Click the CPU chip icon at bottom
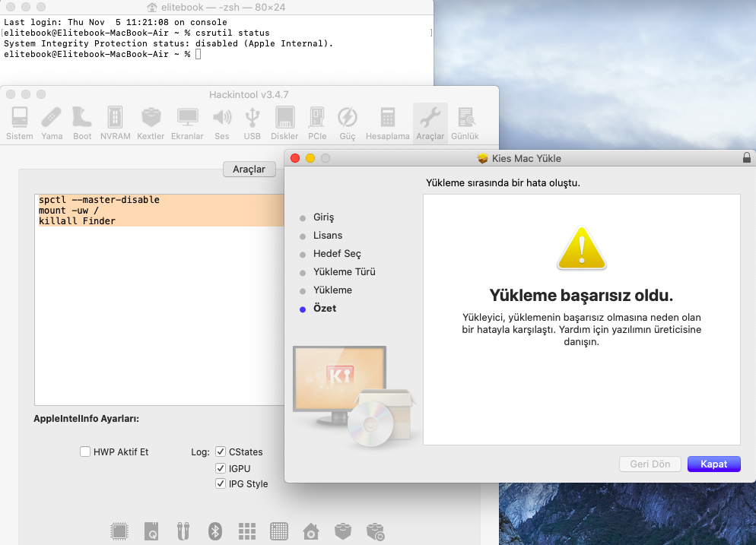Screen dimensions: 756x545 (119, 530)
